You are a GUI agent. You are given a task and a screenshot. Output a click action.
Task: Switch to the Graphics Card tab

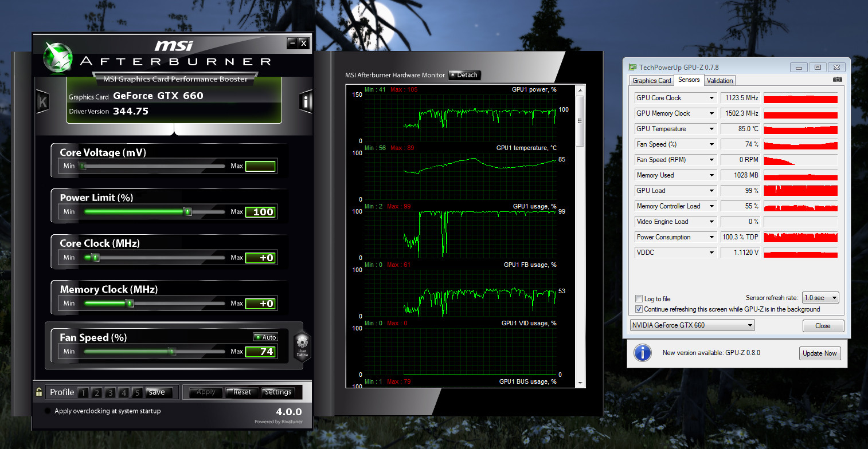[x=652, y=81]
